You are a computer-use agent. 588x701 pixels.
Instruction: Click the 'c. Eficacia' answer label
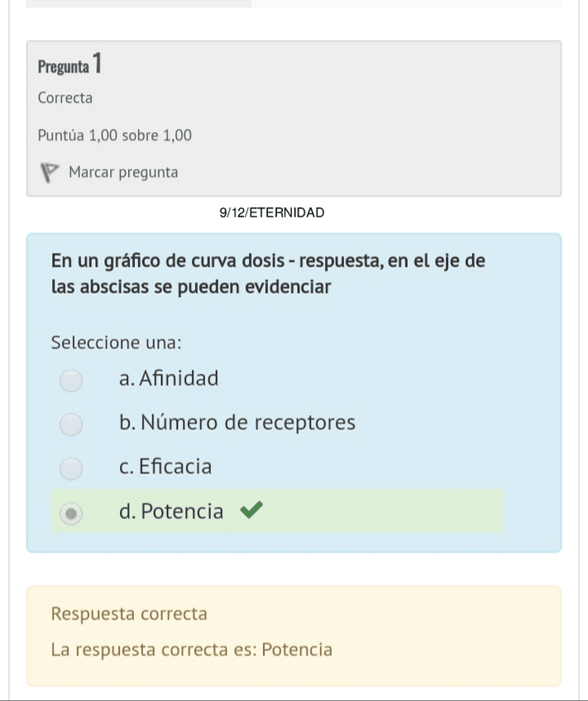click(x=165, y=467)
